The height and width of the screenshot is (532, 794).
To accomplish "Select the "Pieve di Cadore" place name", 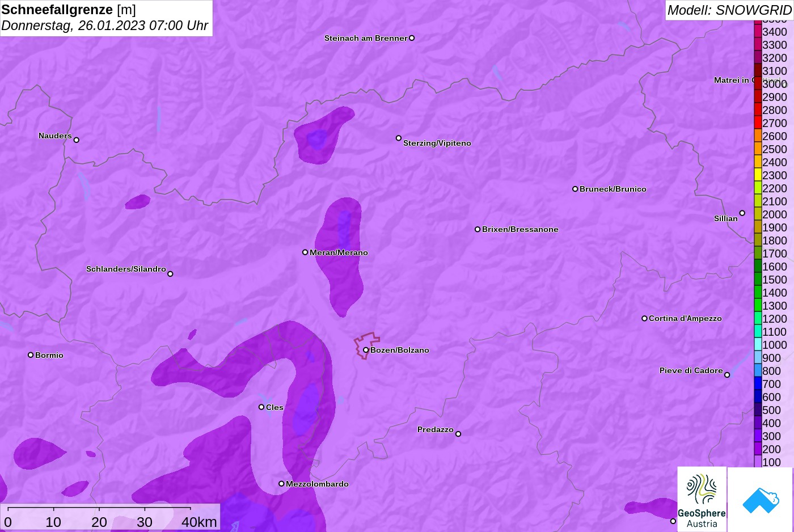I will [691, 370].
